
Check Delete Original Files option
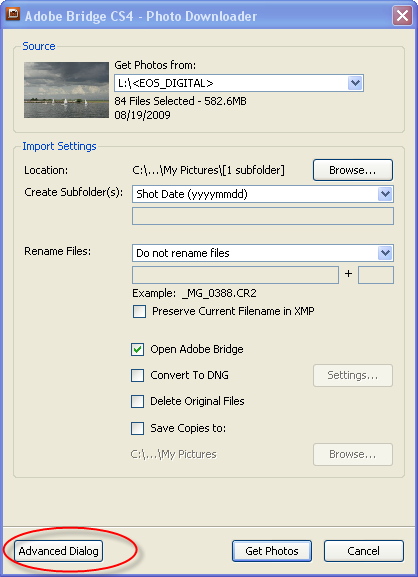[x=138, y=401]
